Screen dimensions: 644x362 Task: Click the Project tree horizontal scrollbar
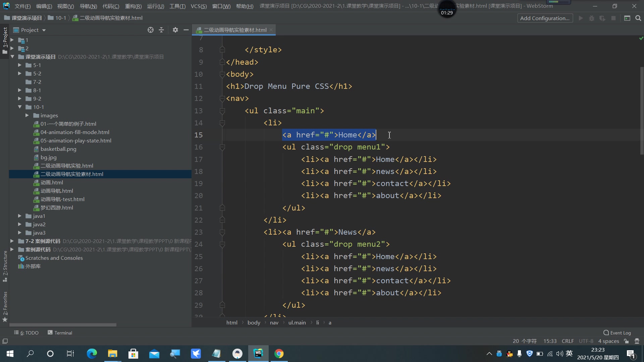[x=63, y=325]
